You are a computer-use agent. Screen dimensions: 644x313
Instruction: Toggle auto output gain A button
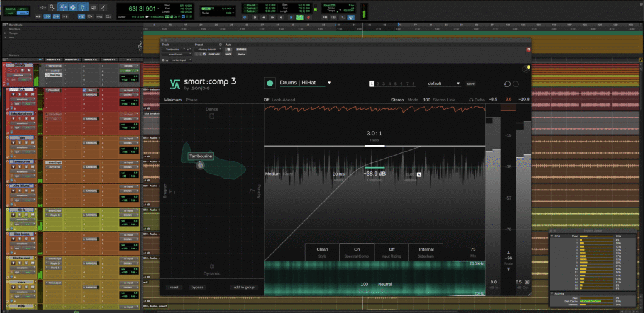pos(527,282)
